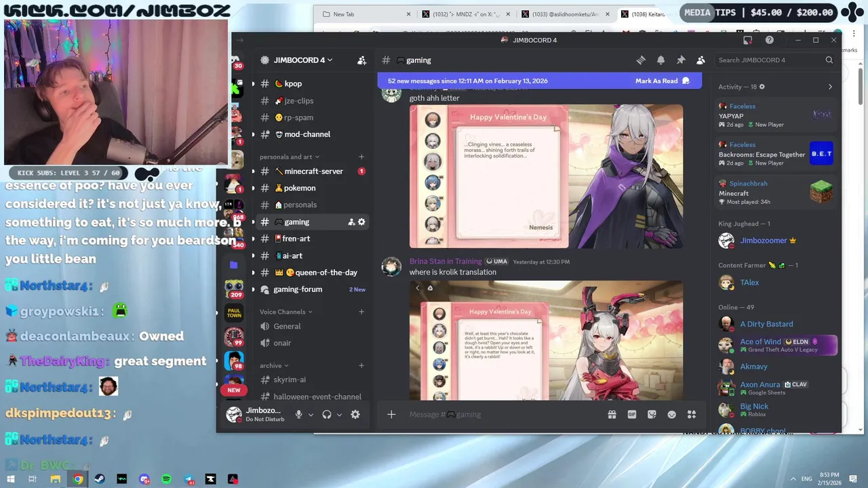The height and width of the screenshot is (488, 868).
Task: Add a channel to Voice Channels
Action: pos(361,312)
